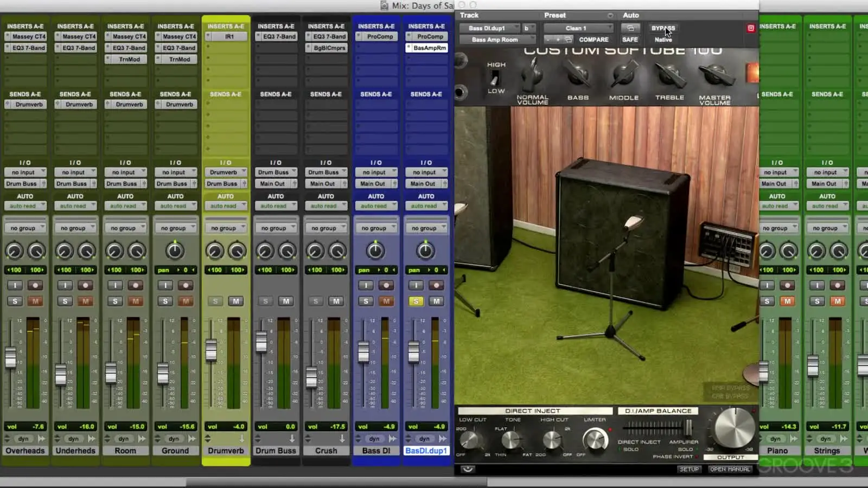Click the BYPASS button in plugin header
This screenshot has height=488, width=868.
pos(663,28)
